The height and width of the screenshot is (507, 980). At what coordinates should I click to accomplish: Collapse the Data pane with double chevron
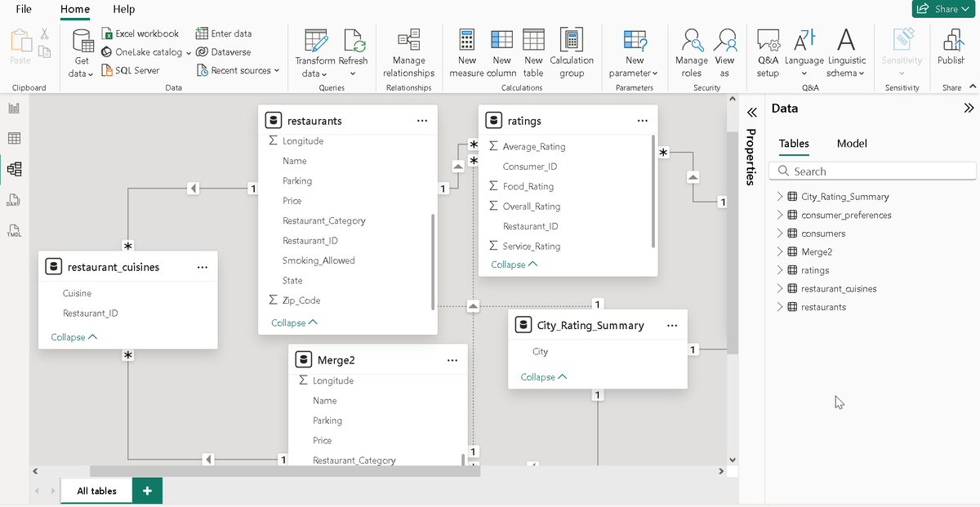[x=969, y=109]
